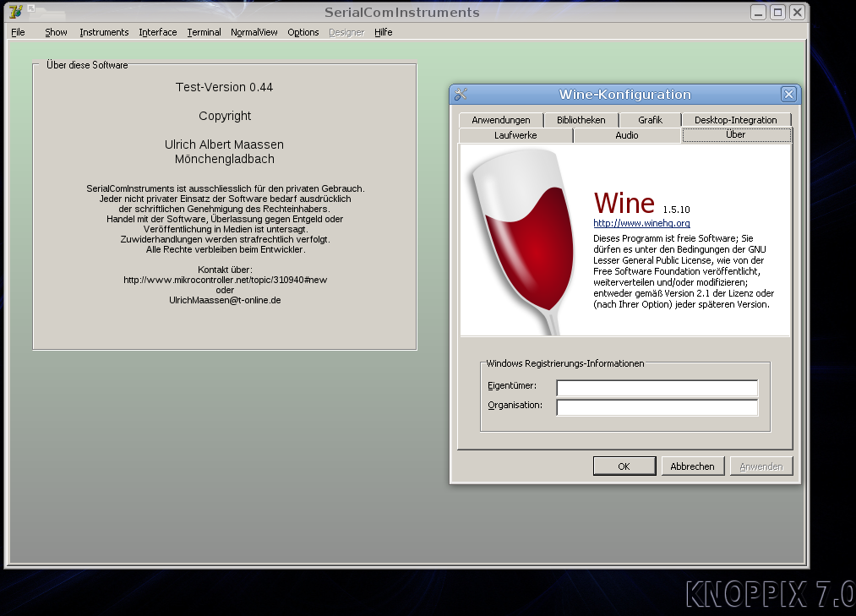Switch to the Audio tab

627,135
